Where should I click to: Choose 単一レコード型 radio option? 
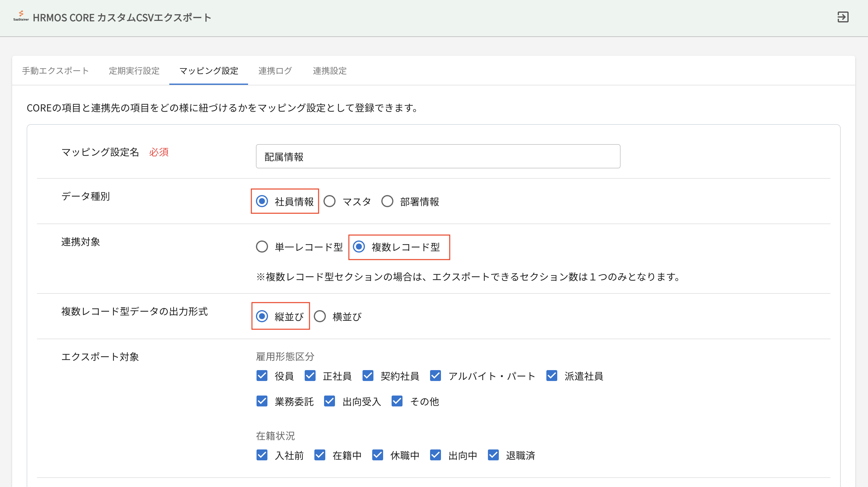[x=262, y=247]
